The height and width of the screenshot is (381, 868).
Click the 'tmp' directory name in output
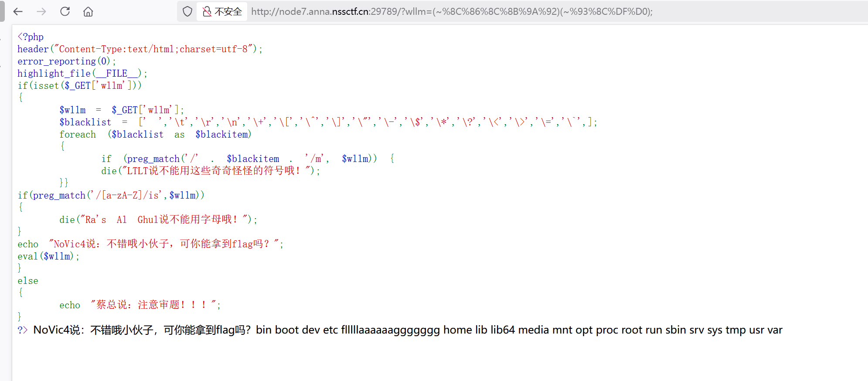pyautogui.click(x=735, y=330)
